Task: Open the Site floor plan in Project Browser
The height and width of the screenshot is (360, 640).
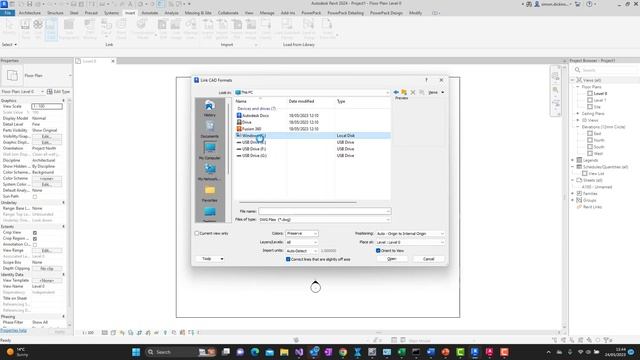Action: 597,107
